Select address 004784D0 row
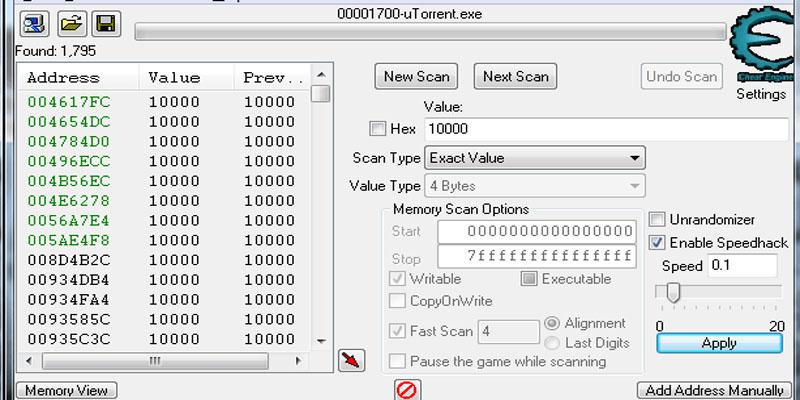800x400 pixels. [x=164, y=141]
